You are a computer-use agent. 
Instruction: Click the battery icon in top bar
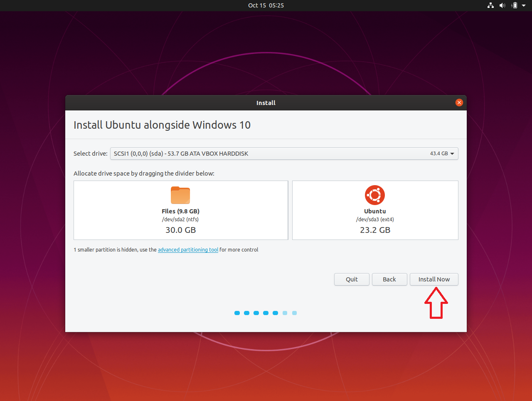[x=515, y=5]
